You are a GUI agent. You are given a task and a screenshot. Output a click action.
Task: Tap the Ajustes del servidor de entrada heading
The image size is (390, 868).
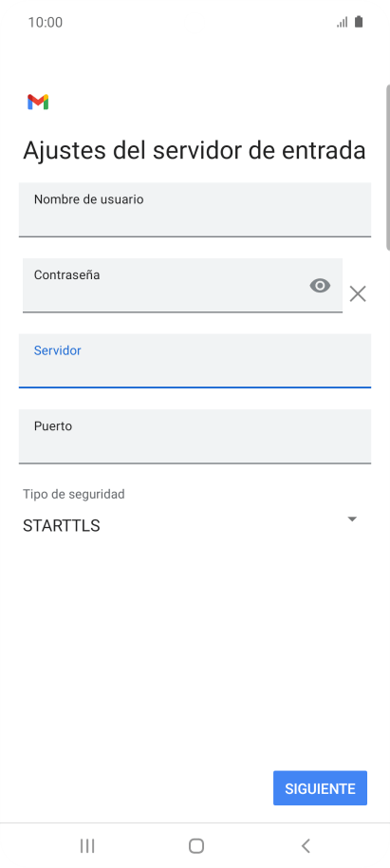[x=195, y=151]
